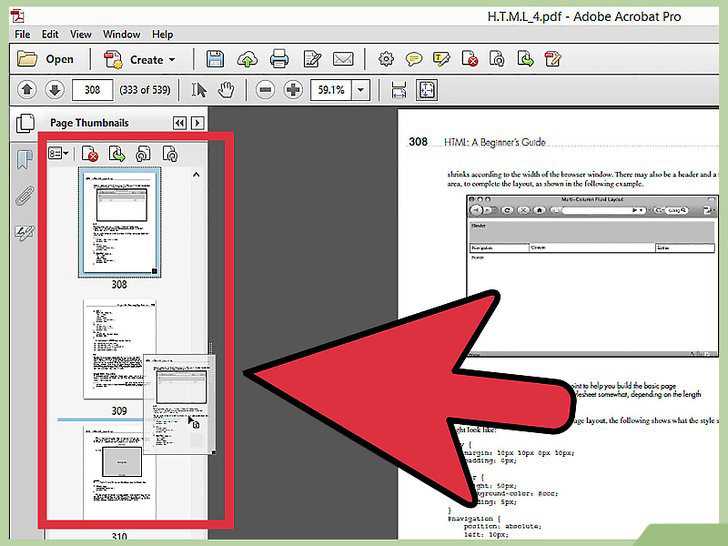728x546 pixels.
Task: Open the Help menu
Action: click(x=162, y=34)
